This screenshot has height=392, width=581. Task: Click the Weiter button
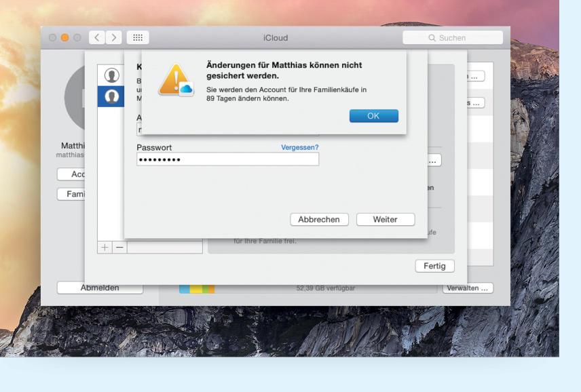click(386, 220)
